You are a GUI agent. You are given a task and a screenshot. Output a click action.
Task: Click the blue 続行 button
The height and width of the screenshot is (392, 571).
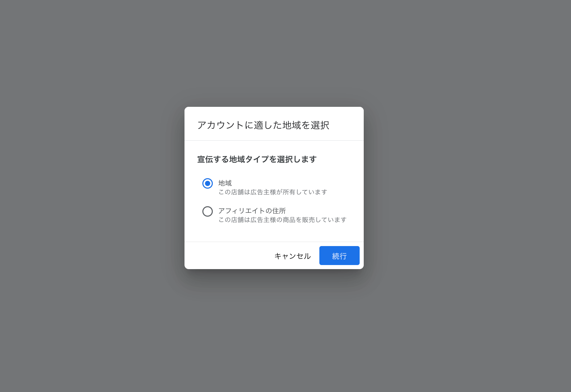click(x=339, y=256)
